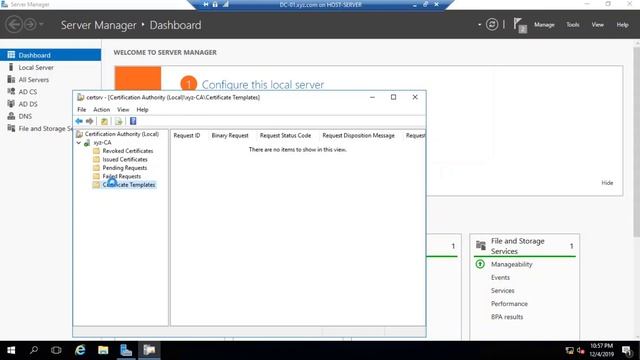Image resolution: width=640 pixels, height=360 pixels.
Task: Click the File and Storage Services tile title
Action: pyautogui.click(x=518, y=246)
